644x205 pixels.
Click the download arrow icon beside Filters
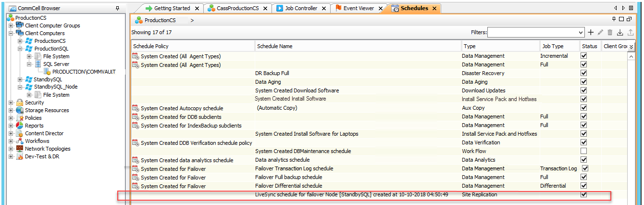point(620,32)
